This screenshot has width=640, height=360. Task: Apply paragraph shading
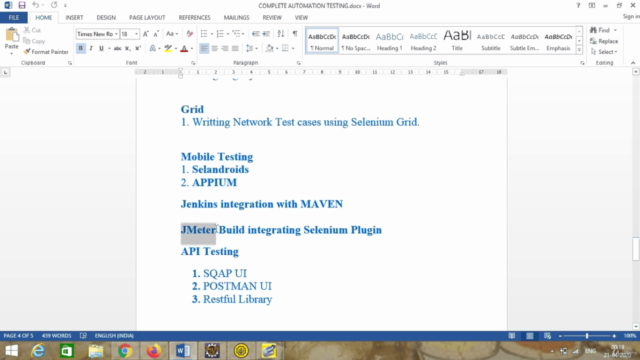[269, 48]
